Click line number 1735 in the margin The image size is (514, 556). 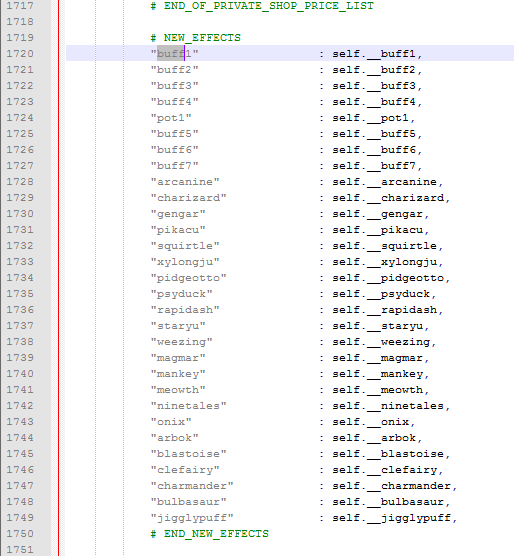coord(20,294)
